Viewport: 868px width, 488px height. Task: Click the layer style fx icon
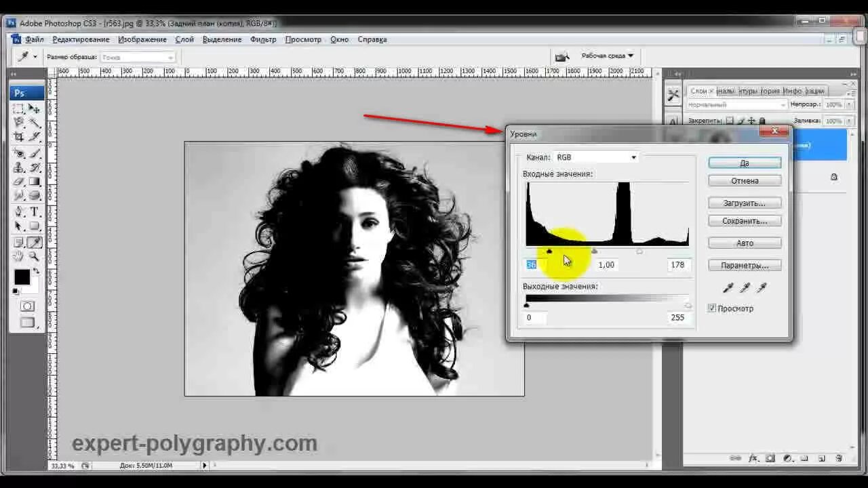(753, 458)
